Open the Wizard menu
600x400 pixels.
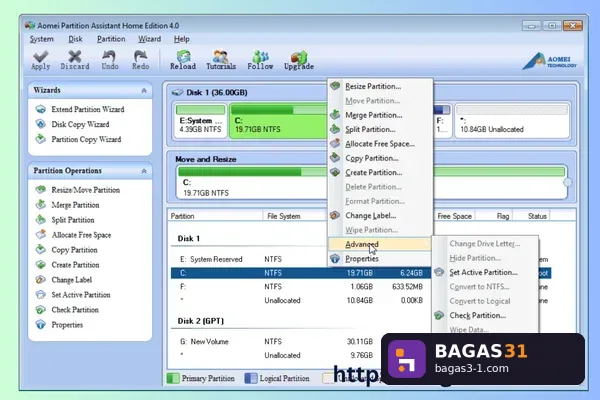149,39
